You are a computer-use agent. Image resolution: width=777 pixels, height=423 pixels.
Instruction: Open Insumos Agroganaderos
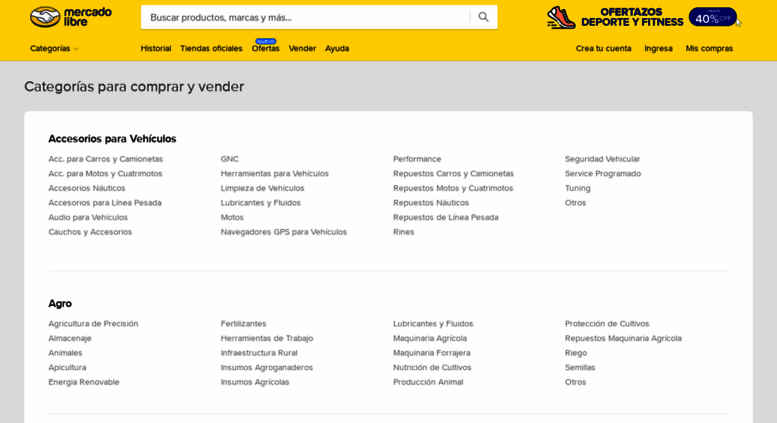(x=267, y=368)
